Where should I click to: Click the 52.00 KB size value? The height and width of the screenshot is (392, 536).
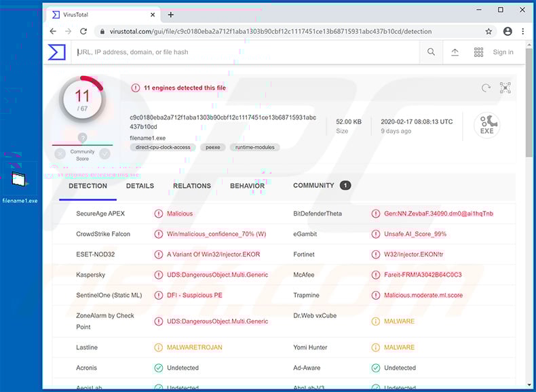[348, 121]
